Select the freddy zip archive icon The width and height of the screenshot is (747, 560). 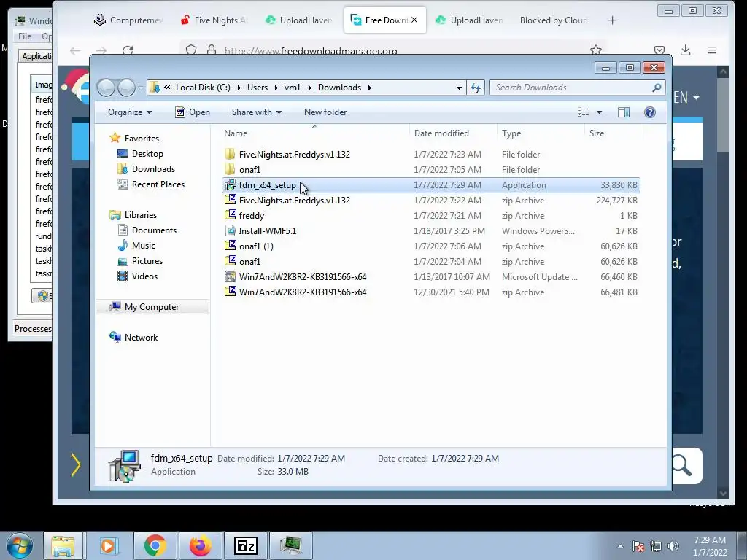[230, 215]
